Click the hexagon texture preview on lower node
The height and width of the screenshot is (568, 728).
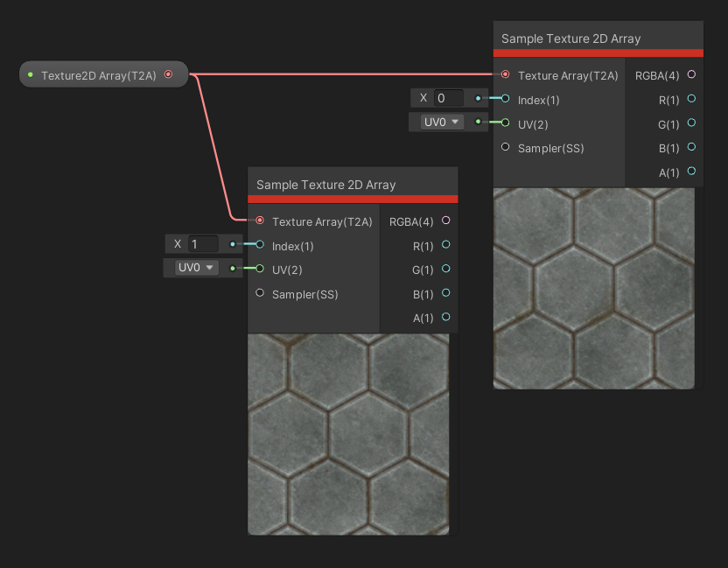[x=348, y=434]
